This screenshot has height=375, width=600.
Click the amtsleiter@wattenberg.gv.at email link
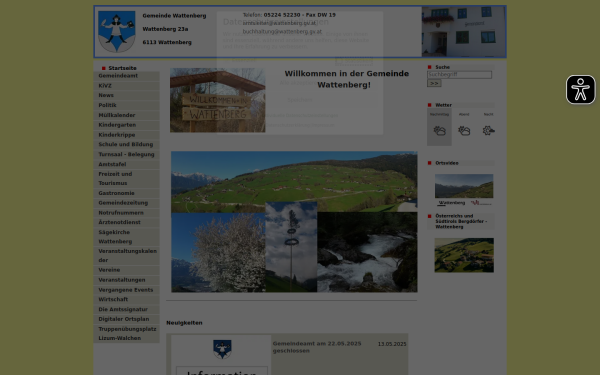click(x=279, y=23)
